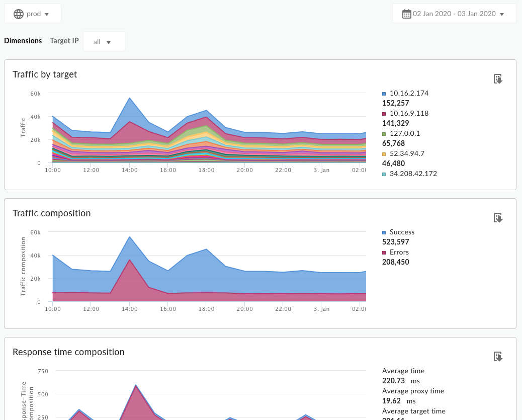This screenshot has width=522, height=420.
Task: Click the 18:00 peak in Traffic by target chart
Action: [x=206, y=111]
